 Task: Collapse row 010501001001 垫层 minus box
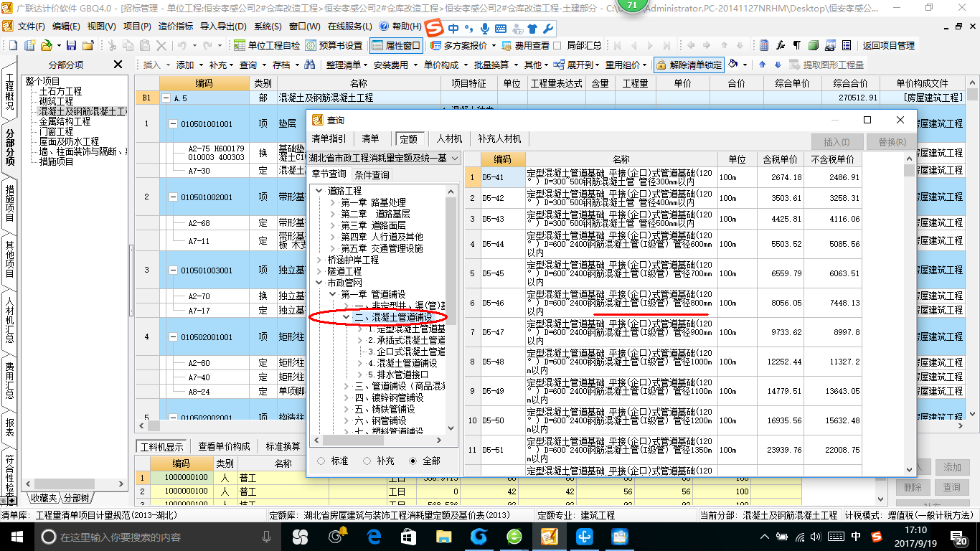(173, 124)
